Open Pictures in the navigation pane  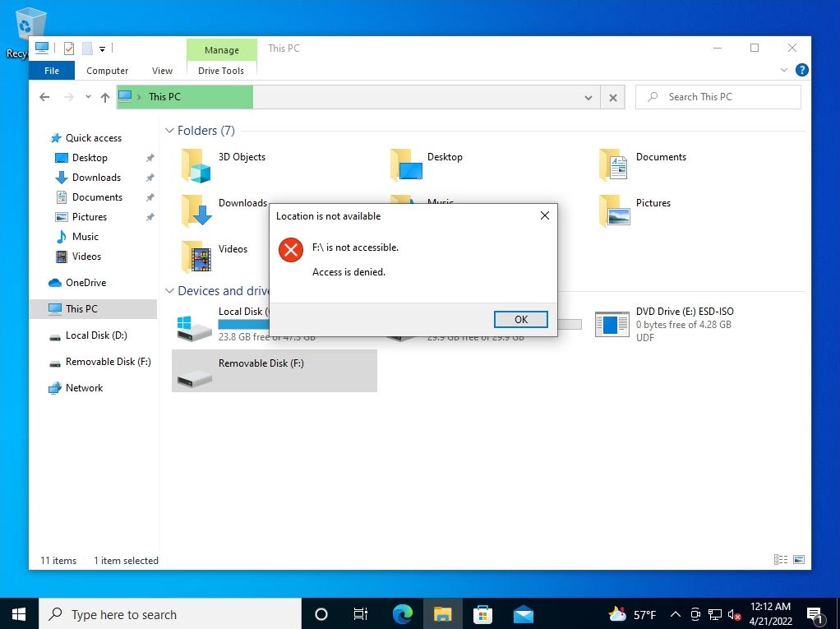[x=89, y=217]
